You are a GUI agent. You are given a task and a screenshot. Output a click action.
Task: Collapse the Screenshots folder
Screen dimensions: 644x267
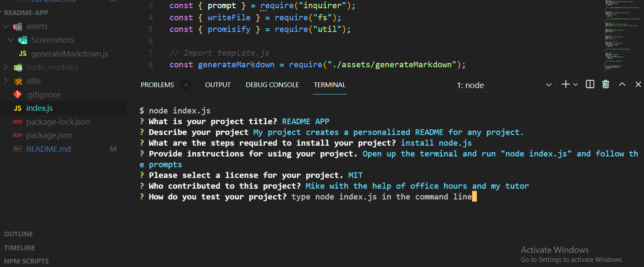point(11,40)
